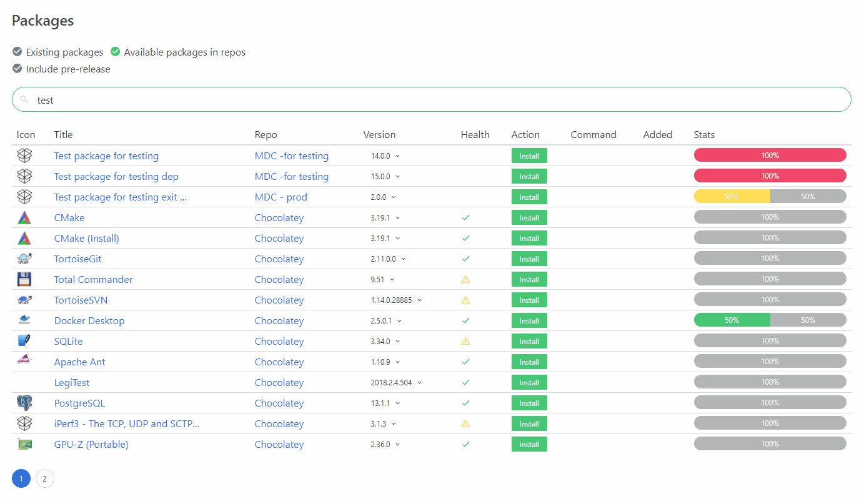Click the box icon for Test package for testing

[x=24, y=156]
